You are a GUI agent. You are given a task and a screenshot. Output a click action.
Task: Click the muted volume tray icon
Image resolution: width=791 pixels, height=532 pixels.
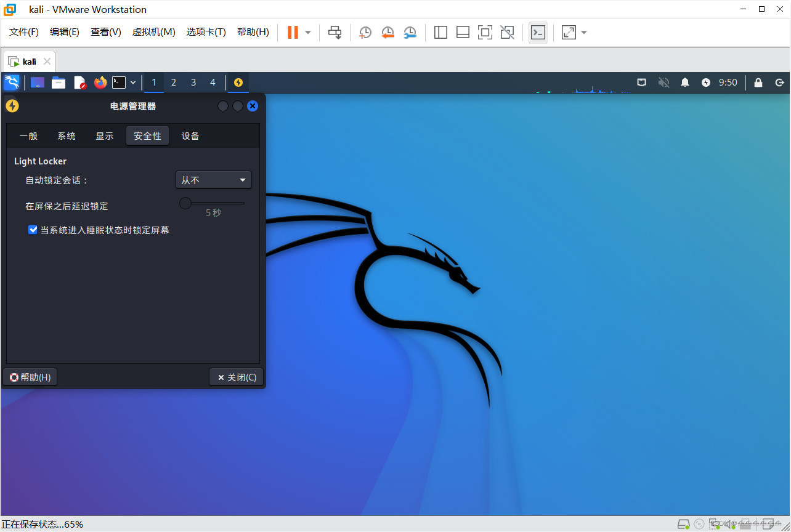click(663, 82)
